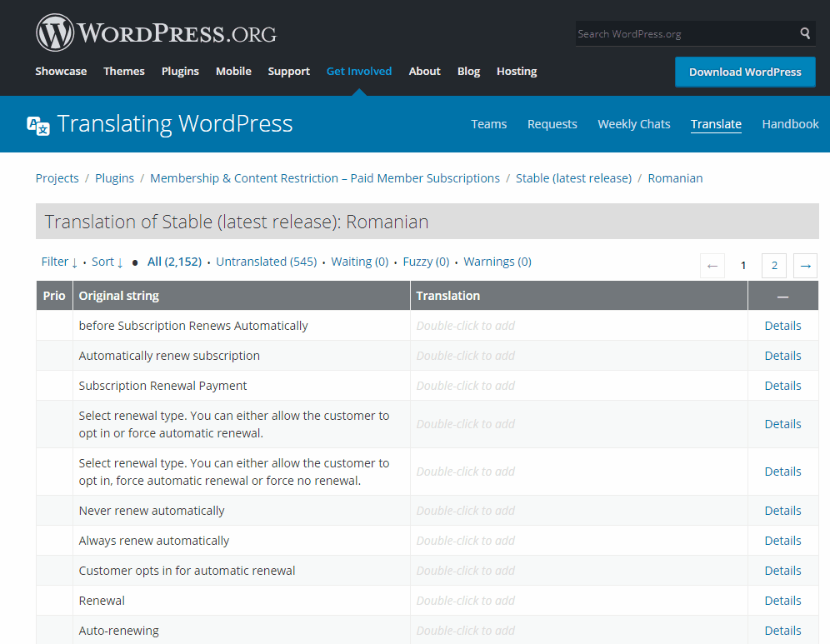Open the Get Involved menu

359,71
